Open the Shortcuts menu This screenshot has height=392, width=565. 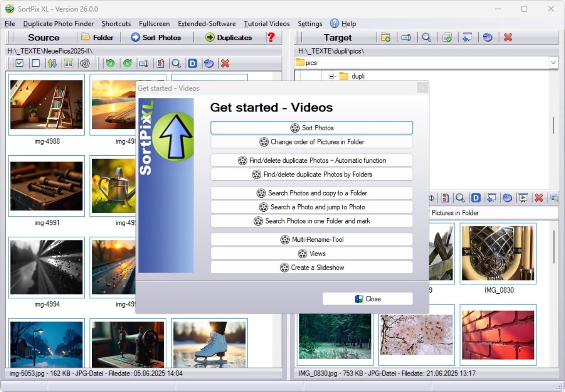[x=116, y=24]
